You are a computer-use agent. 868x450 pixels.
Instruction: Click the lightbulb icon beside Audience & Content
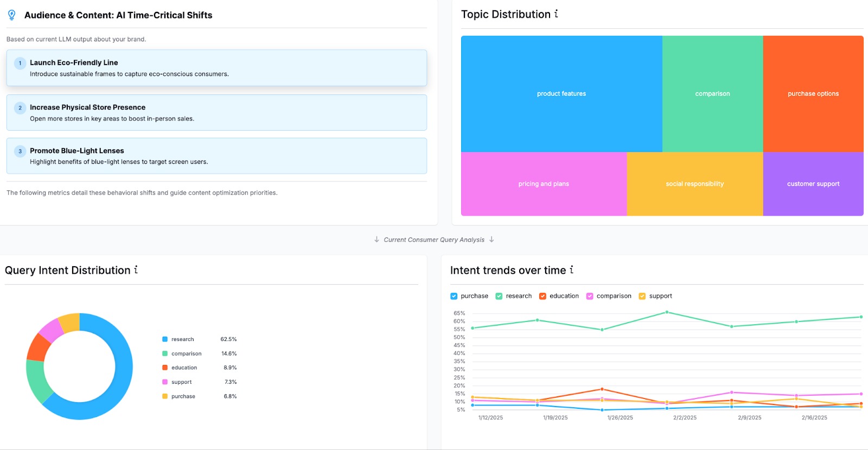click(11, 15)
